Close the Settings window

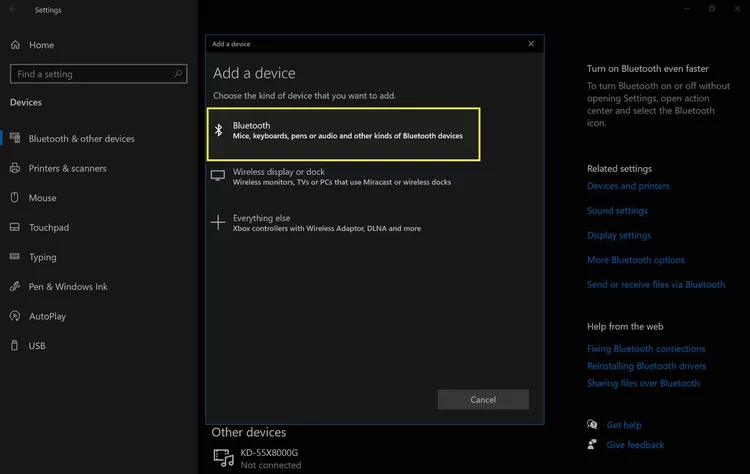point(737,9)
